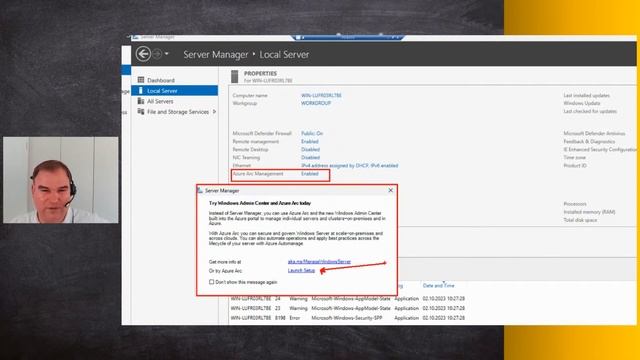
Task: Click the Last checked for updates label
Action: pos(590,111)
